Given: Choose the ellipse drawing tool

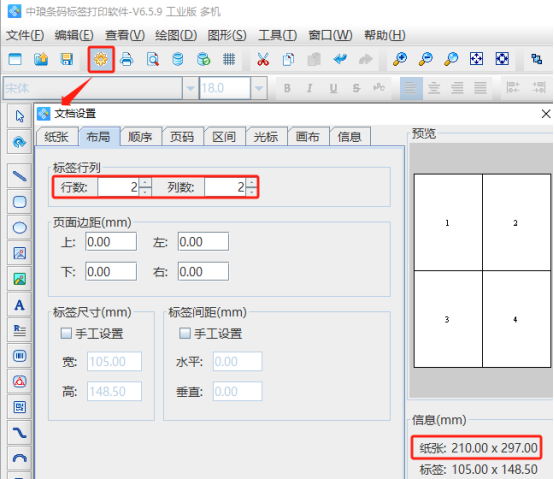Looking at the screenshot, I should [19, 228].
